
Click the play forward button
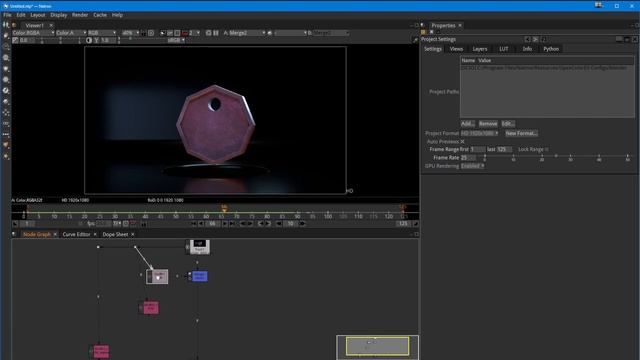click(x=225, y=224)
